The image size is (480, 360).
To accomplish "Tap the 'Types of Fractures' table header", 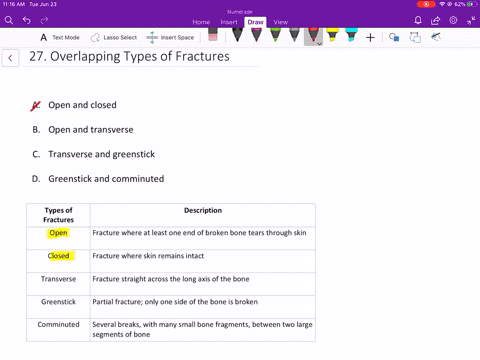I will click(x=58, y=215).
